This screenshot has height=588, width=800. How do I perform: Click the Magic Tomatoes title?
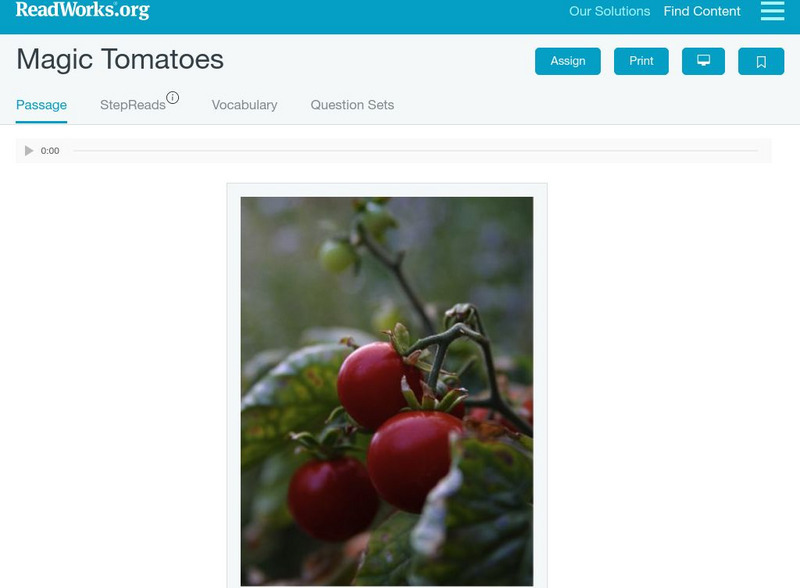coord(120,60)
